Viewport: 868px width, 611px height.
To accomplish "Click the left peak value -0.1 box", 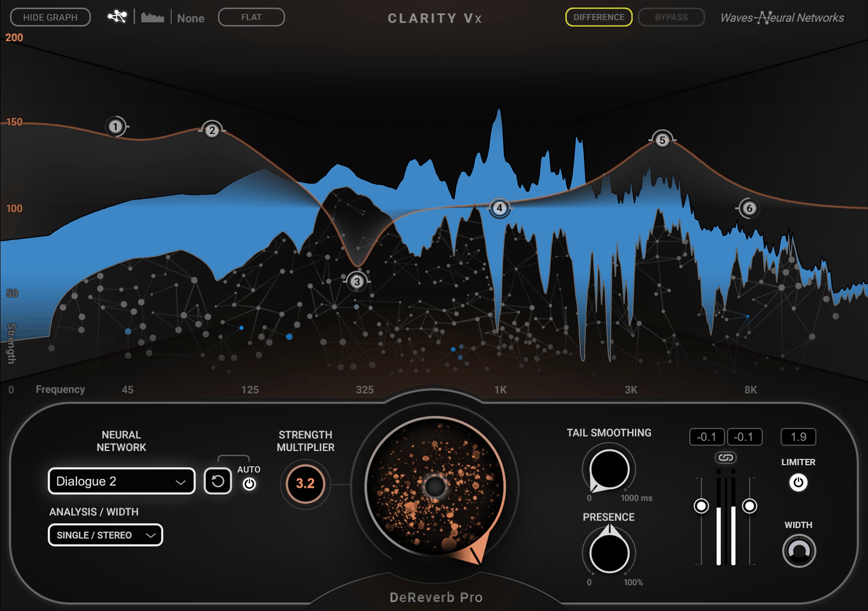I will [x=707, y=437].
